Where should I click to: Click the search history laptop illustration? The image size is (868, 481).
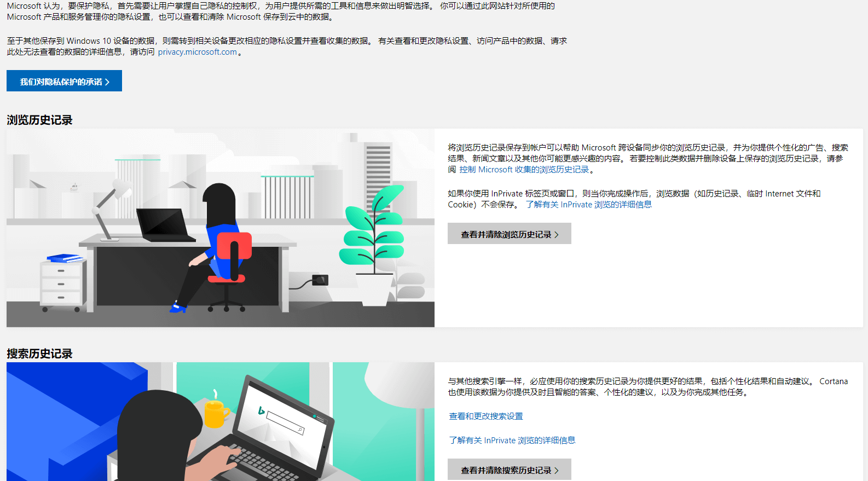221,421
